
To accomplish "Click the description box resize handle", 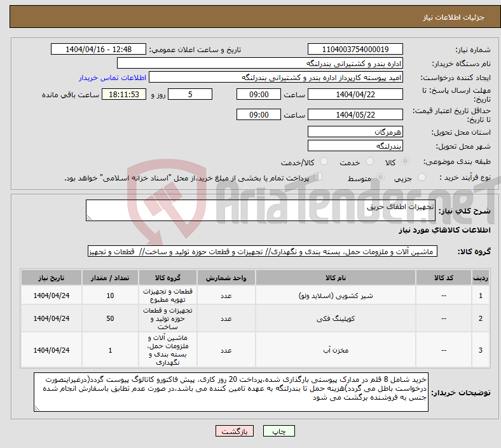I will pos(89,218).
